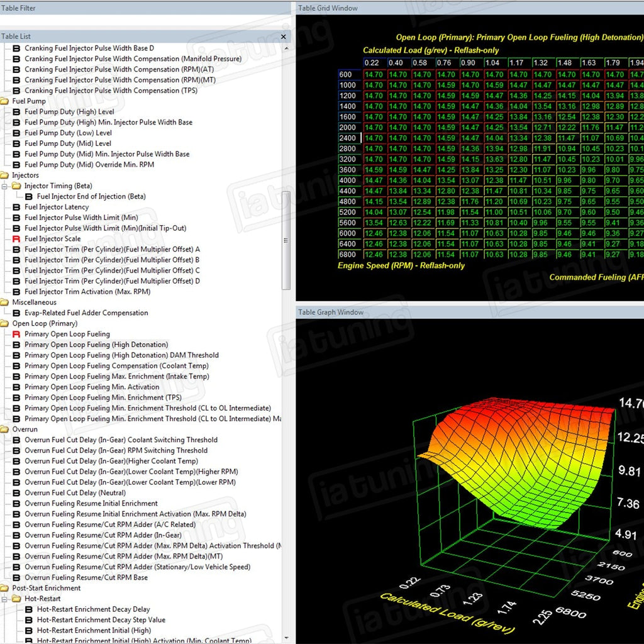Click the Fuel Pump folder icon
This screenshot has width=644, height=644.
pos(5,101)
